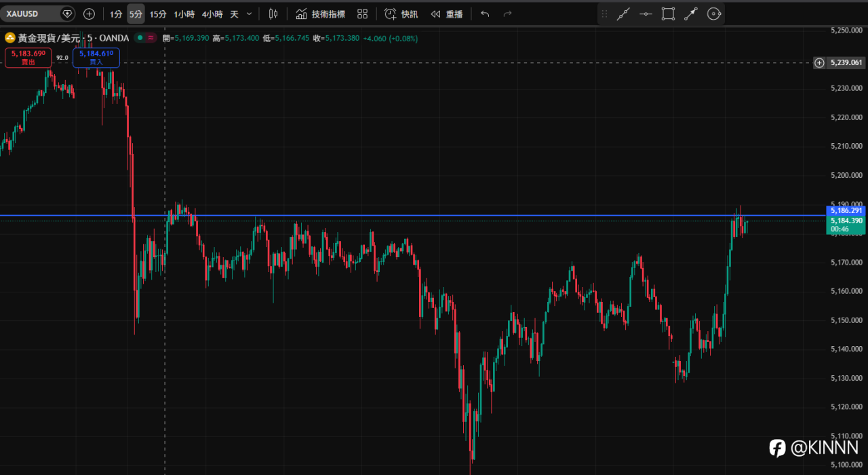Click the 5,239.061 crosshair price label

coord(846,62)
